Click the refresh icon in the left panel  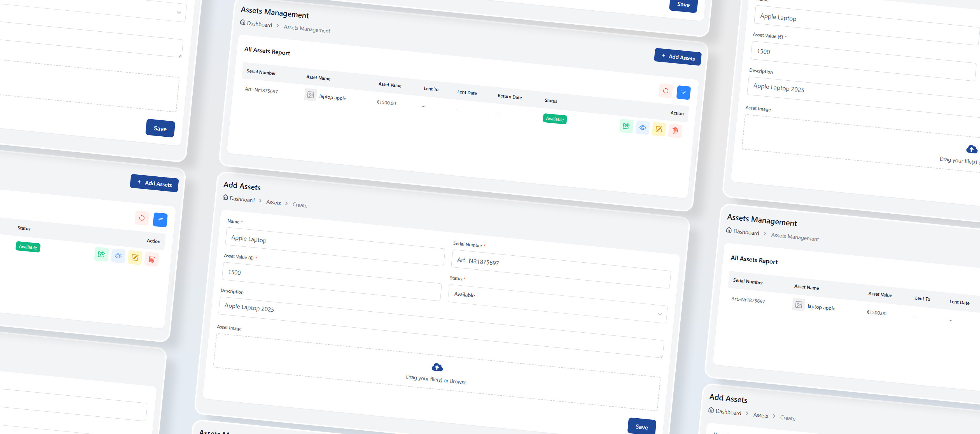point(141,218)
